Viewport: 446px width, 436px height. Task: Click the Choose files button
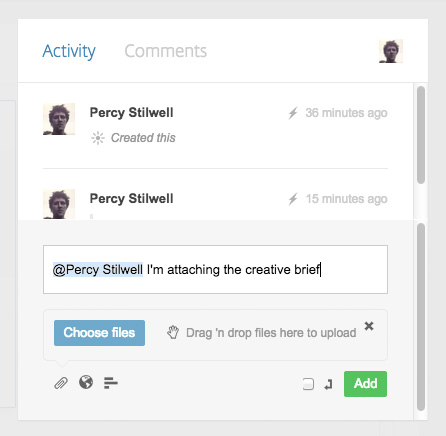99,333
